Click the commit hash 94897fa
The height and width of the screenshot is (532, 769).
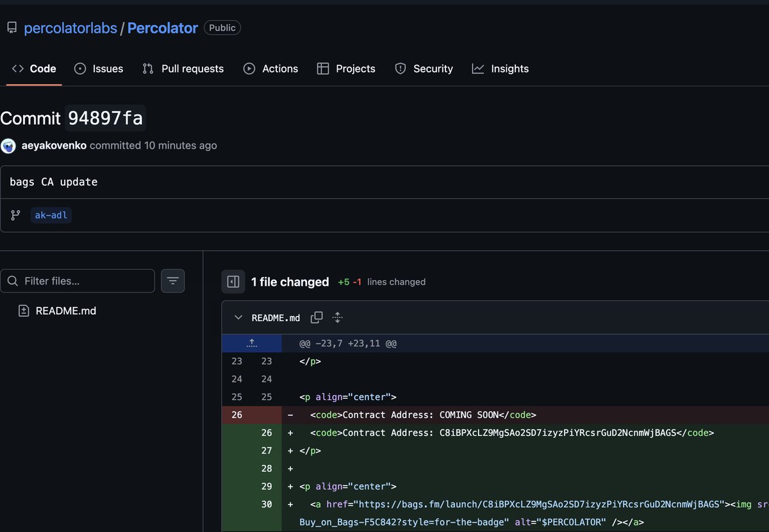[106, 119]
